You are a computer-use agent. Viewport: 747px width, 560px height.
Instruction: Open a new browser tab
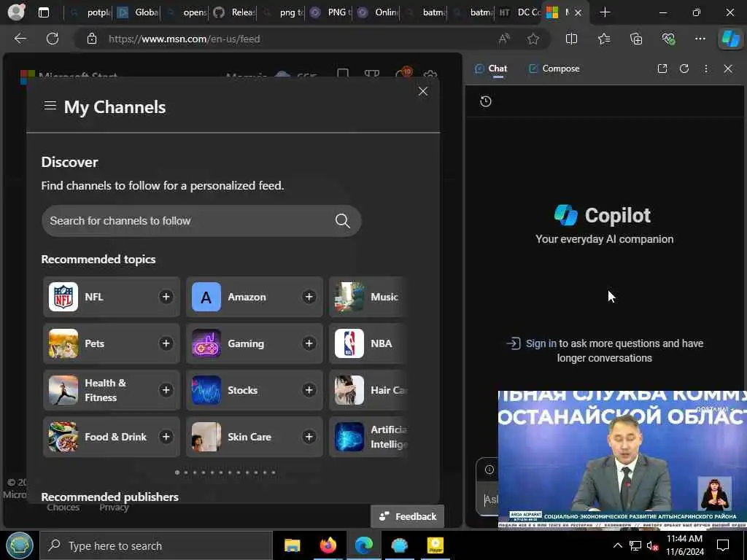point(605,12)
